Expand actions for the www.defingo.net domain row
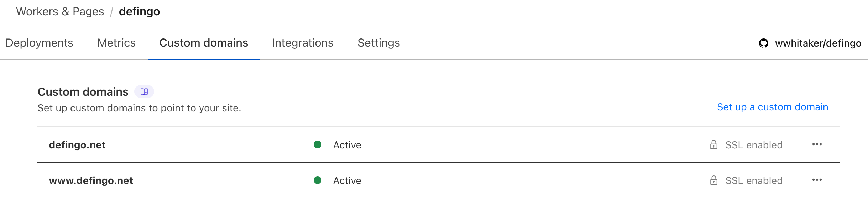The width and height of the screenshot is (868, 205). (817, 180)
